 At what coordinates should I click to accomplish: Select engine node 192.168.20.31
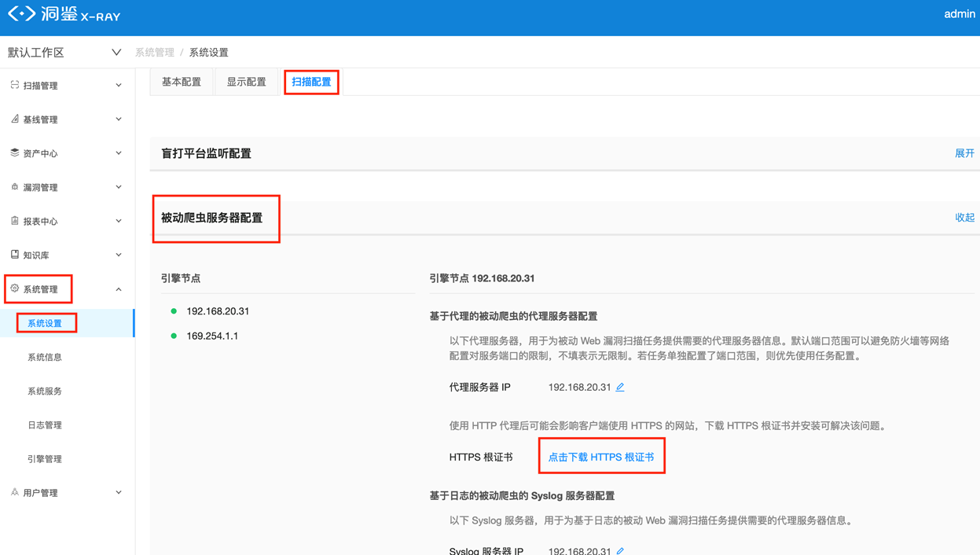pyautogui.click(x=218, y=311)
